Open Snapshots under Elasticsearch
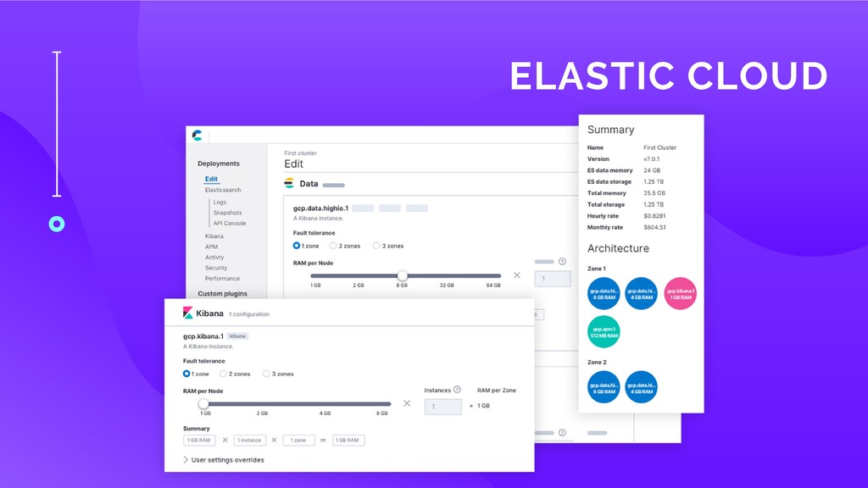 227,213
